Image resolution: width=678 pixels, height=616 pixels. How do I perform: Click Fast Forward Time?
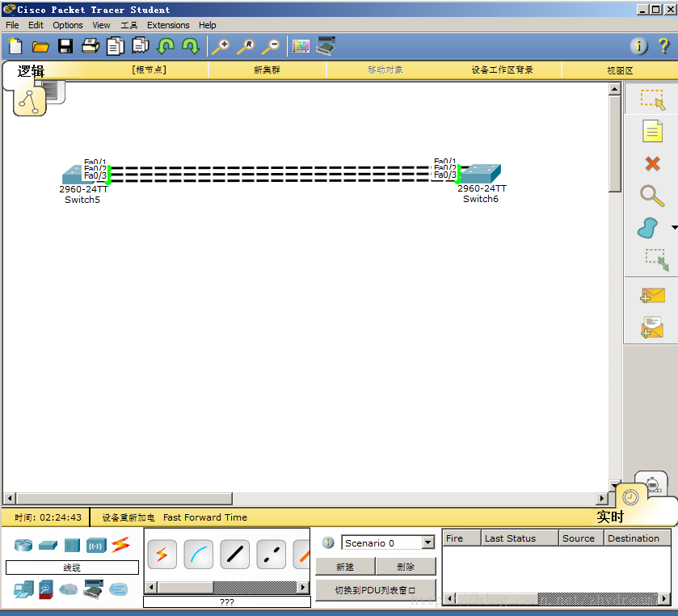click(x=205, y=517)
